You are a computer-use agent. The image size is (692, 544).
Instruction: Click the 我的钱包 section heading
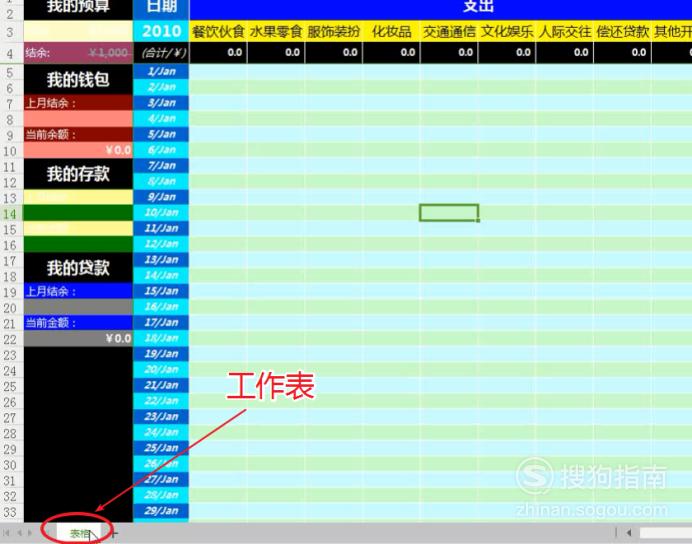pyautogui.click(x=78, y=80)
